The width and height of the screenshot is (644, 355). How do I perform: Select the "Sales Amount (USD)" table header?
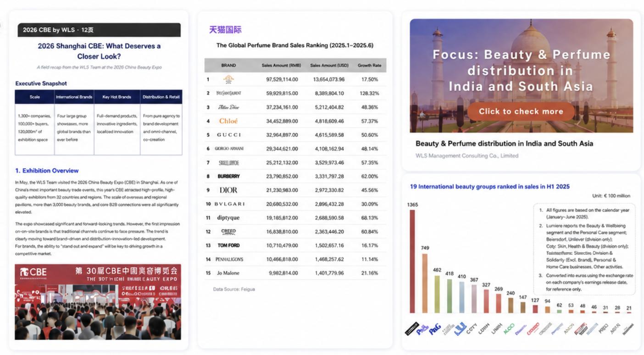(329, 66)
